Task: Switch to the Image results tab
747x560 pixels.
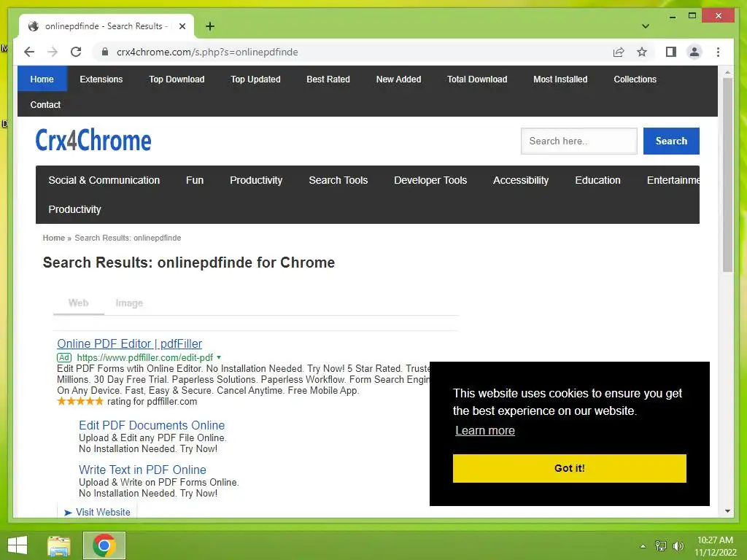Action: [129, 303]
